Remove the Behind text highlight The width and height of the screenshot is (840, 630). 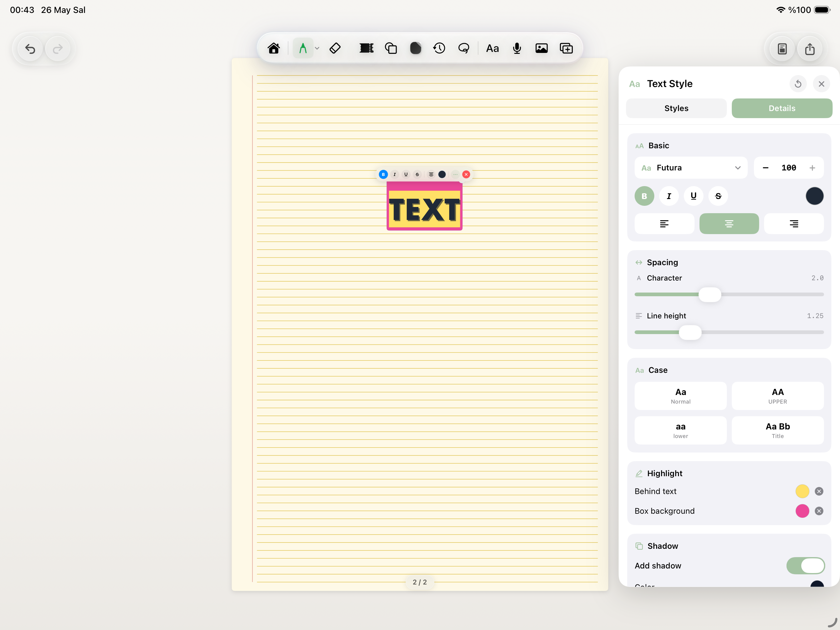click(x=819, y=491)
